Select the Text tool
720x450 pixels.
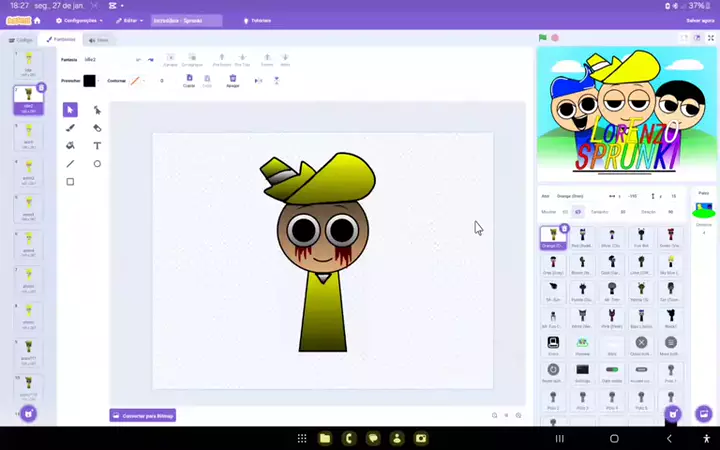pyautogui.click(x=97, y=146)
